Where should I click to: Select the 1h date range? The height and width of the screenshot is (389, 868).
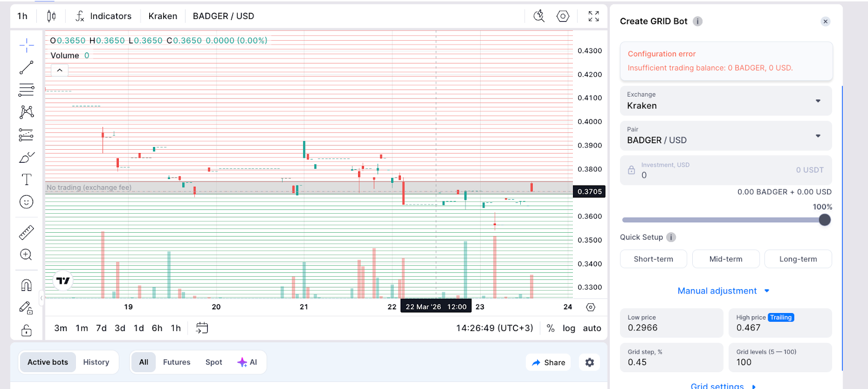pyautogui.click(x=176, y=328)
